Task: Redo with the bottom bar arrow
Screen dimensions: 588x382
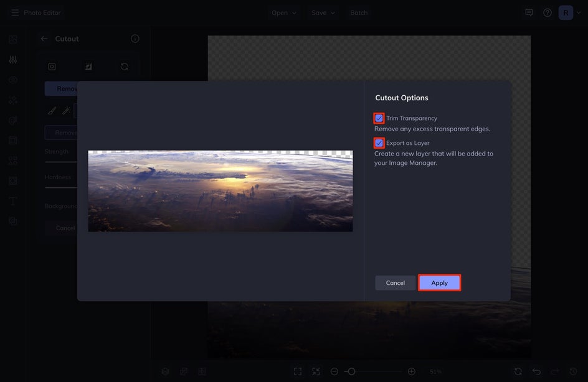Action: tap(555, 371)
